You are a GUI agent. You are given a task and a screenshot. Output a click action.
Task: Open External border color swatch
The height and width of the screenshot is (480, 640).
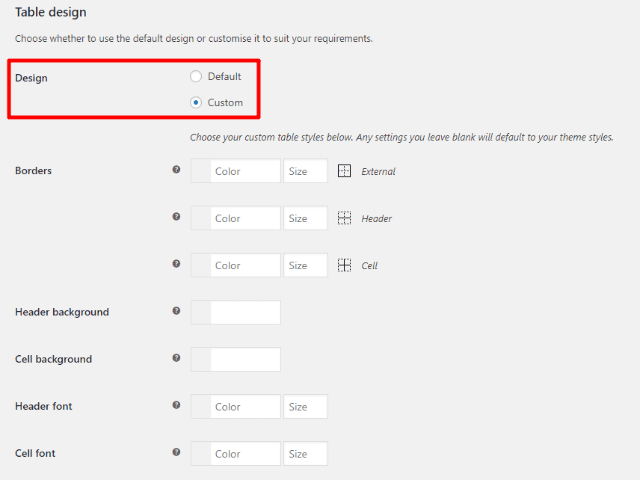click(200, 171)
